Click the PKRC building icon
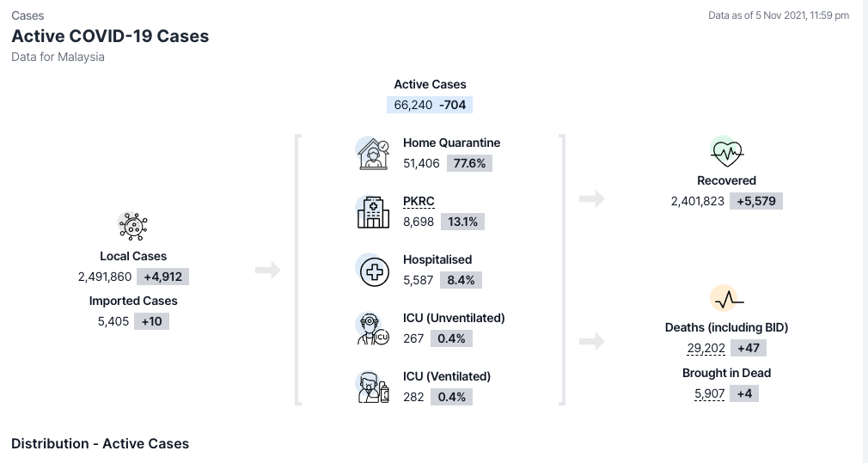This screenshot has width=868, height=463. 373,211
